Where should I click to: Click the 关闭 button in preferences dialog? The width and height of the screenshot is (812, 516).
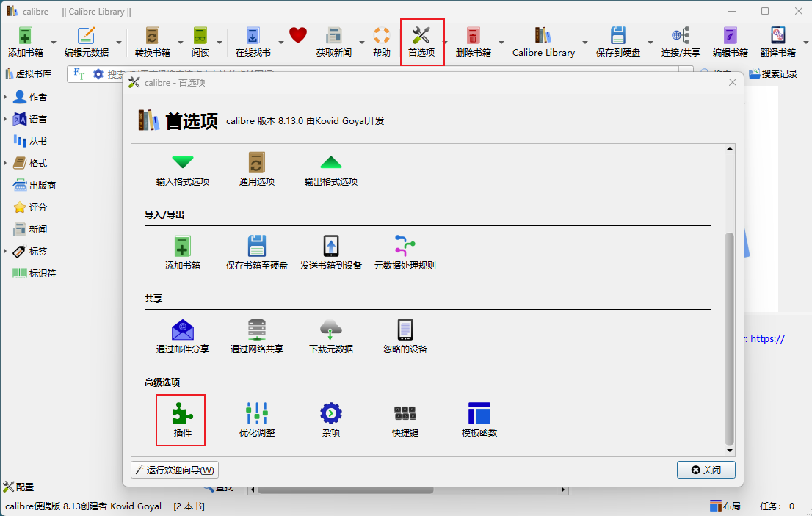coord(706,470)
